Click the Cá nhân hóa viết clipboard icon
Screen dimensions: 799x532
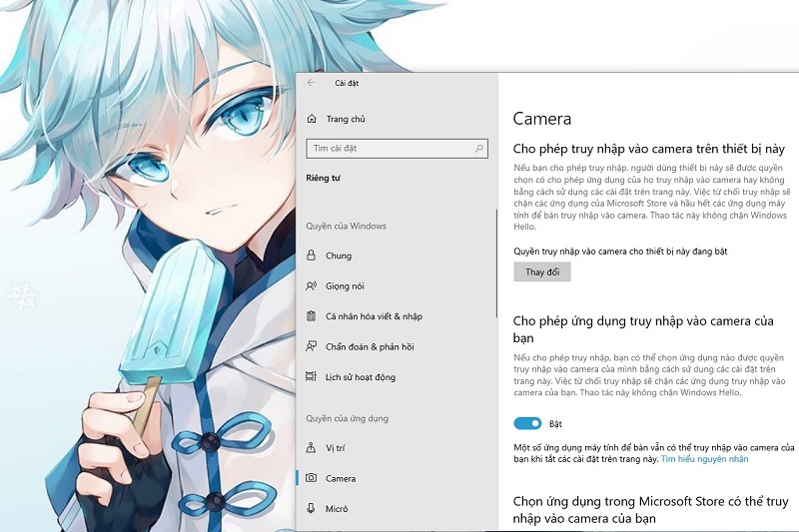pyautogui.click(x=312, y=316)
